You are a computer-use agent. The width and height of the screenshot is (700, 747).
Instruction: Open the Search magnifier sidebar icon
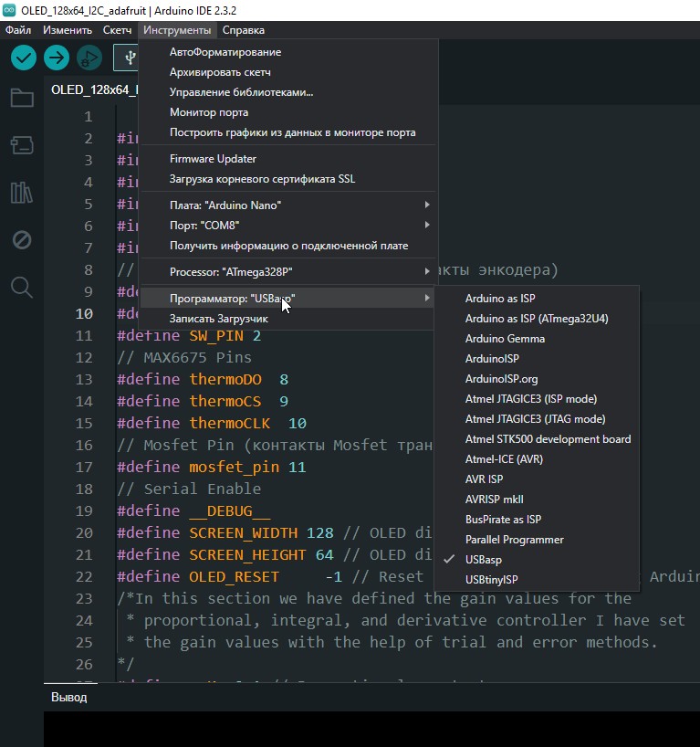[22, 288]
